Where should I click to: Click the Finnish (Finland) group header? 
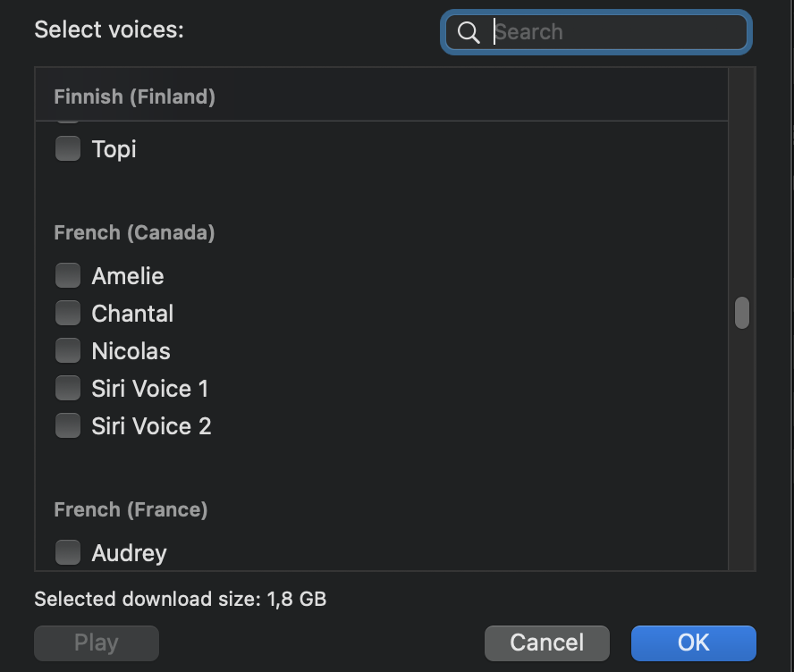click(x=134, y=97)
